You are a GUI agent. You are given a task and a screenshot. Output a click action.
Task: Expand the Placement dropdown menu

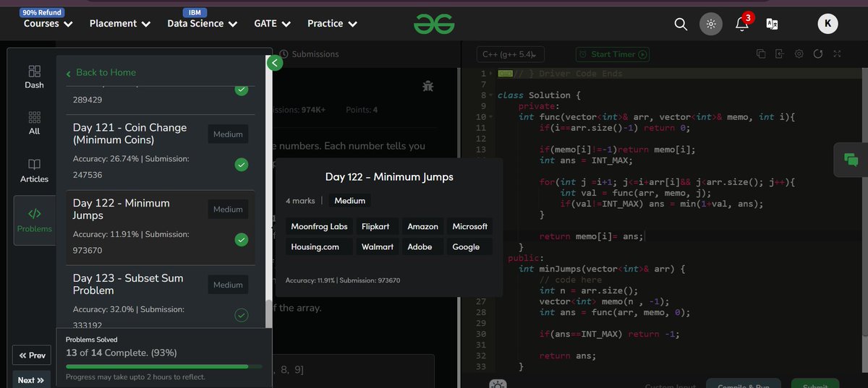point(120,24)
